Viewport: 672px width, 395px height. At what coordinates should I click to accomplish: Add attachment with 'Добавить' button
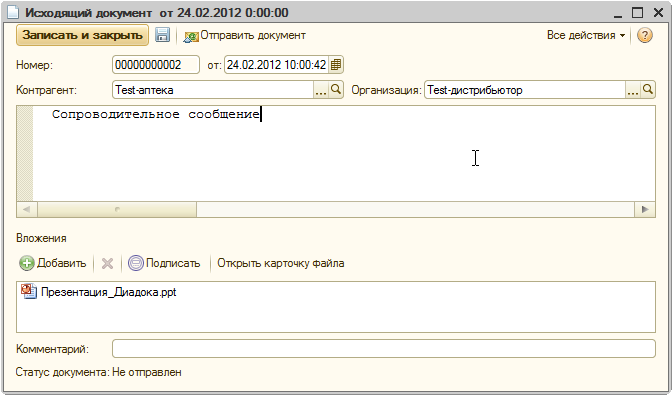point(53,263)
